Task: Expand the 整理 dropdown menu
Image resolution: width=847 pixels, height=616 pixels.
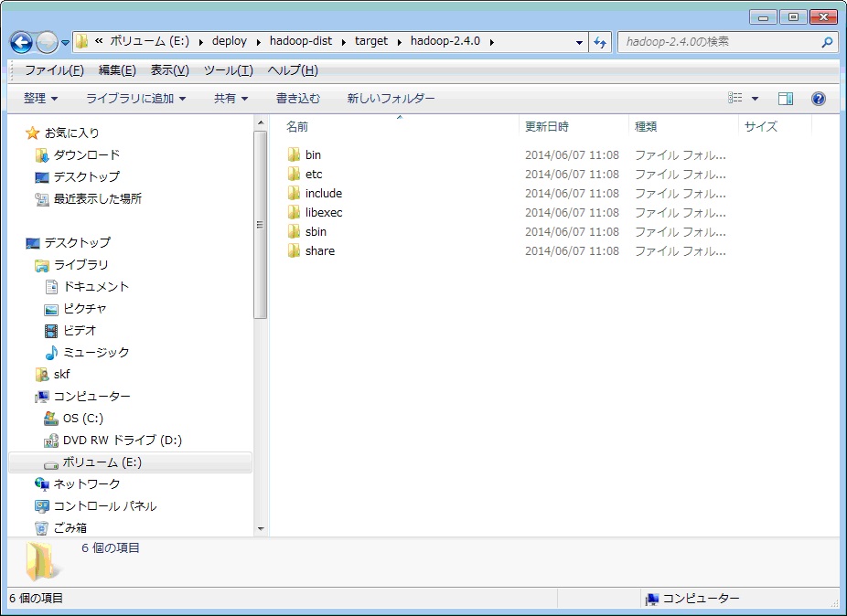Action: click(x=41, y=99)
